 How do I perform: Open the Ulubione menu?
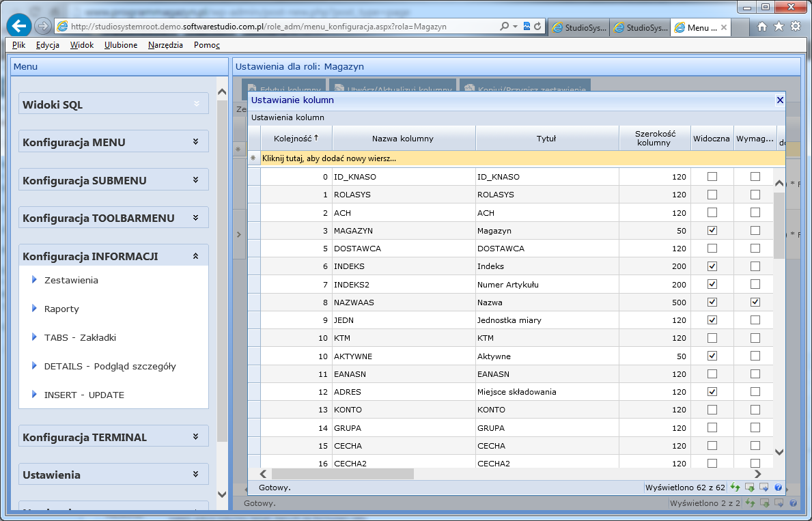(x=121, y=45)
